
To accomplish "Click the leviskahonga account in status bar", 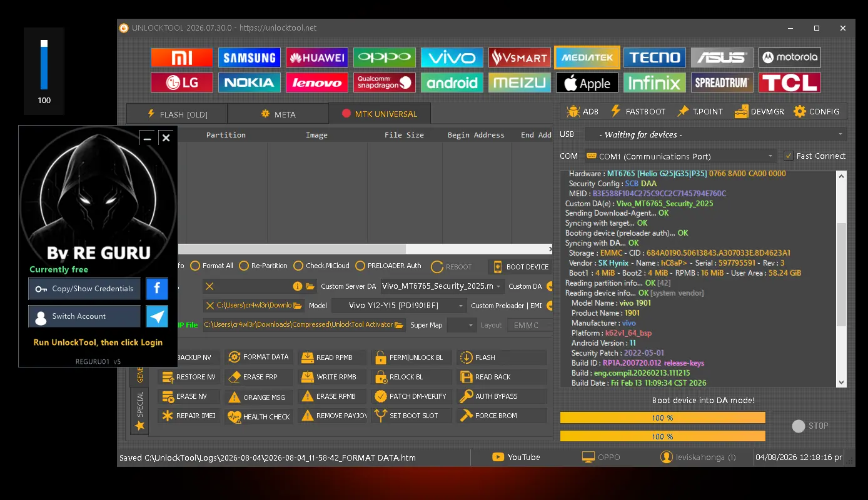I will tap(698, 457).
